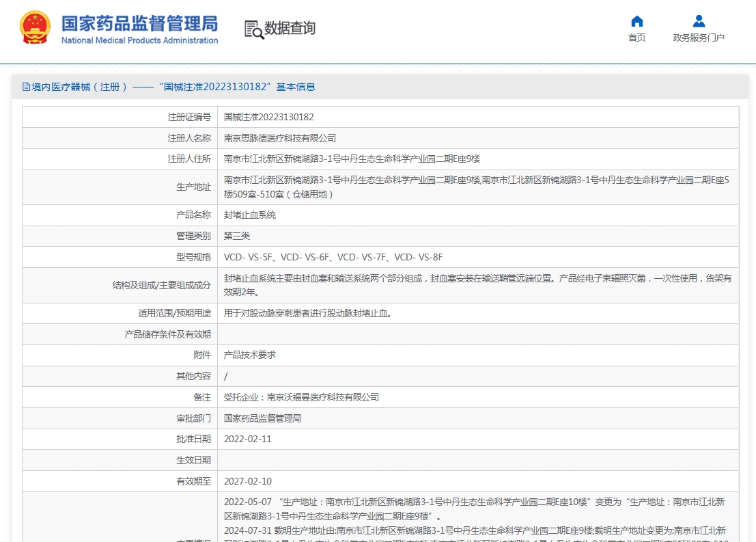This screenshot has height=542, width=756.
Task: Click the 其他内容 label
Action: (193, 376)
